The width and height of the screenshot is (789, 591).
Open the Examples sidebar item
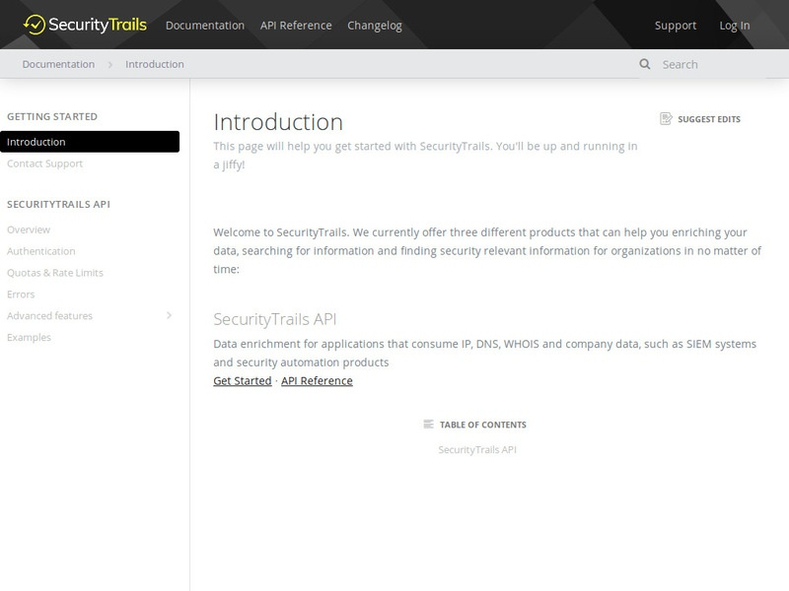(29, 337)
